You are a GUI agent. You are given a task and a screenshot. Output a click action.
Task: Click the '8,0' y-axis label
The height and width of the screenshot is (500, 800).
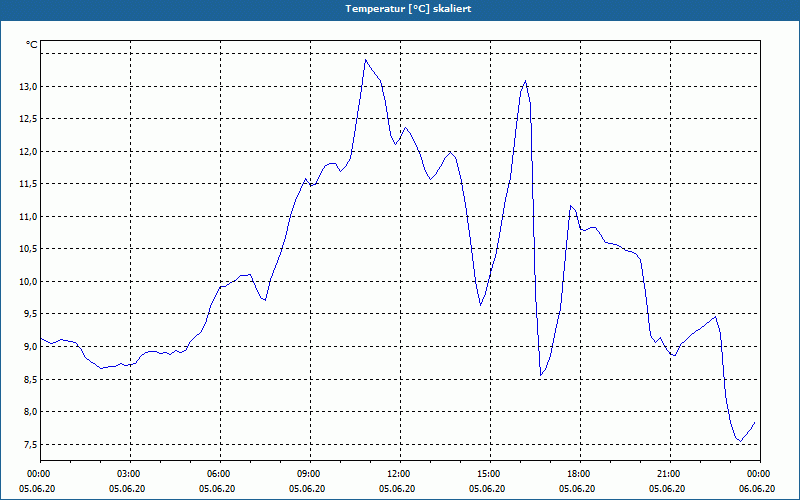pyautogui.click(x=30, y=412)
